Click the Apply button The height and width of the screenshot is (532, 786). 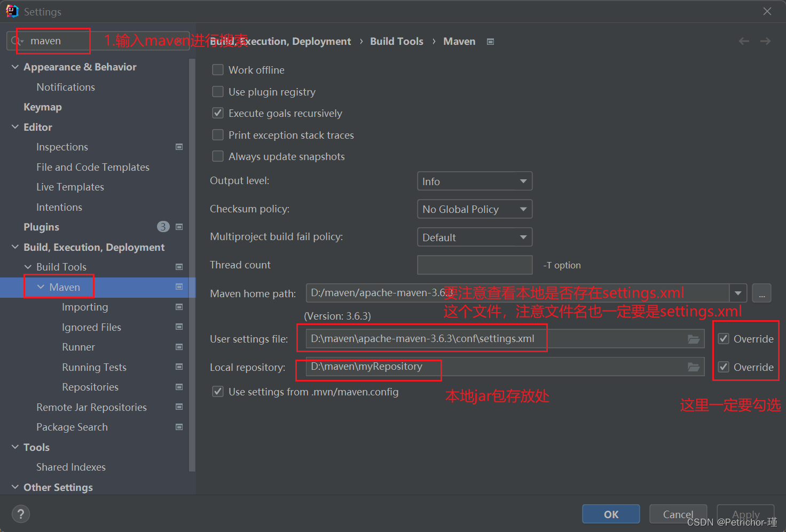[745, 514]
